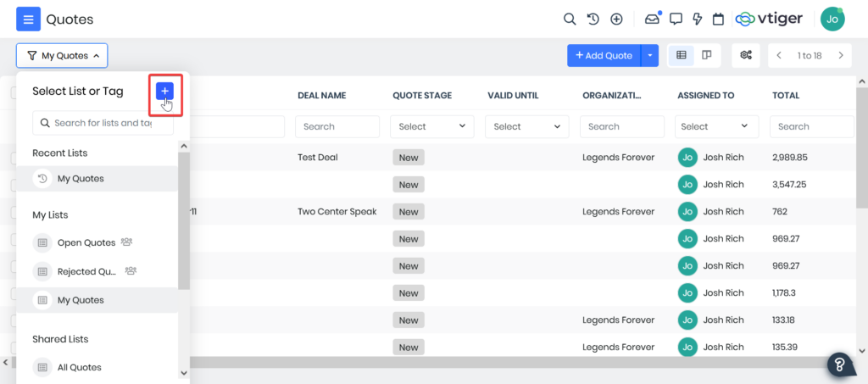The image size is (868, 384).
Task: Go to next page of records
Action: [841, 55]
